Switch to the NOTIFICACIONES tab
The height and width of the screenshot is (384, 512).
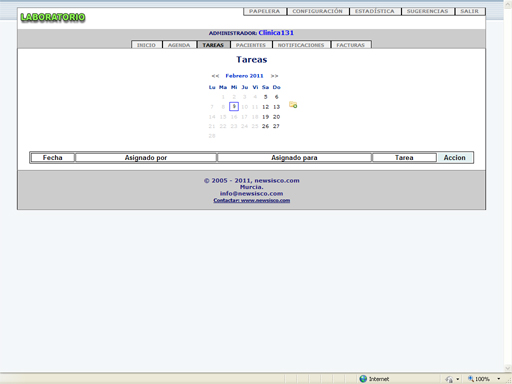[x=301, y=45]
